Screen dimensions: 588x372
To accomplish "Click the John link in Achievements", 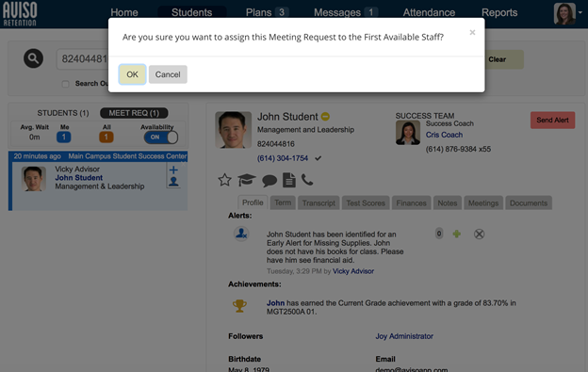I will pos(275,303).
